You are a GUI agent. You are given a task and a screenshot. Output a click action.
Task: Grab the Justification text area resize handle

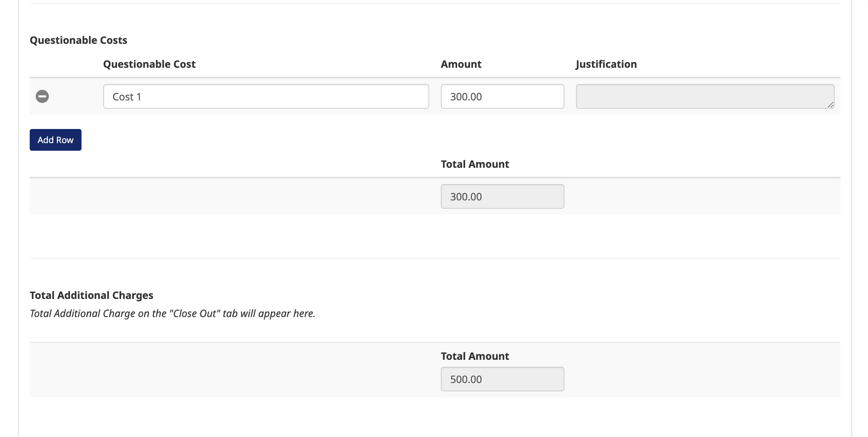pyautogui.click(x=831, y=105)
